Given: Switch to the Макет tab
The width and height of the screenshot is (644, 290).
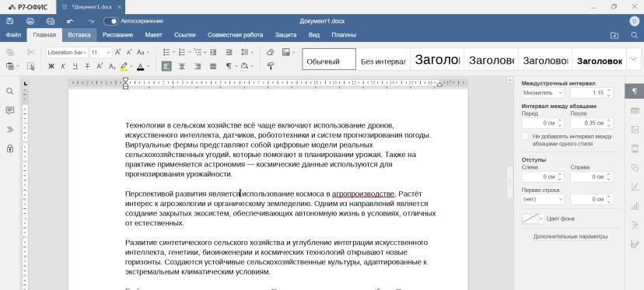Looking at the screenshot, I should tap(153, 35).
